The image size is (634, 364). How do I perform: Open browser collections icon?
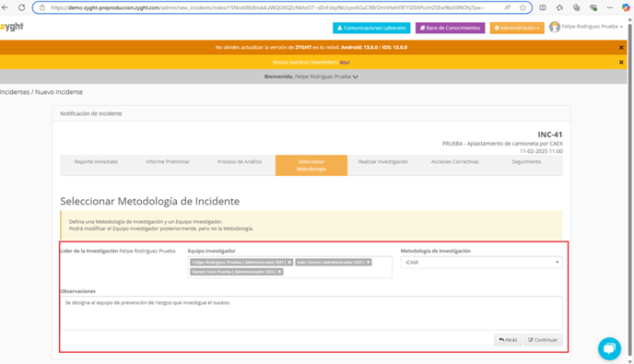point(576,7)
